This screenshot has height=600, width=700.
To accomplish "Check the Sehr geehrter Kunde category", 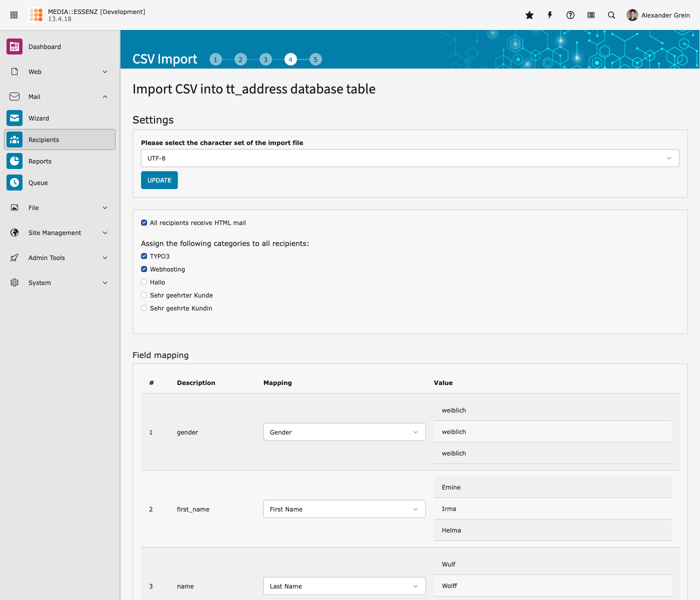I will click(144, 295).
